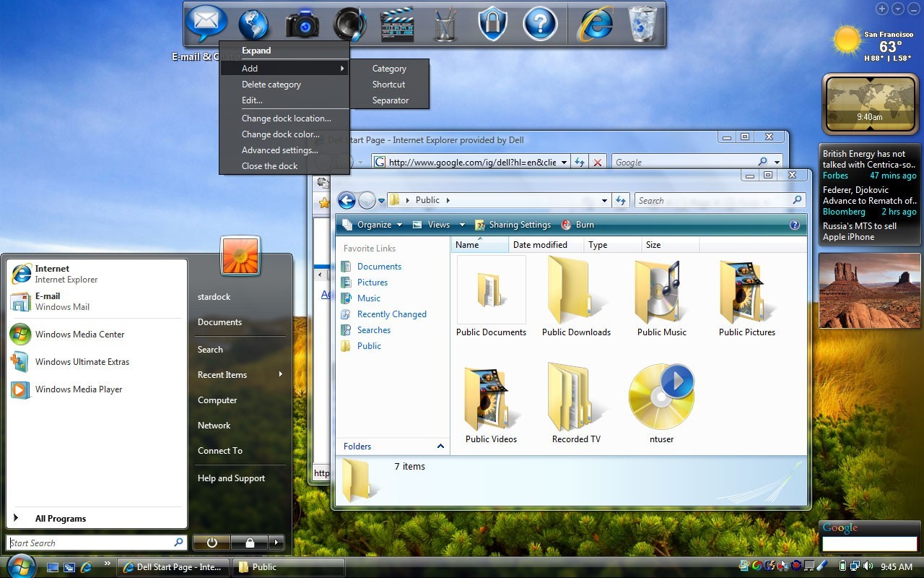Choose Change dock color from the menu
Image resolution: width=924 pixels, height=578 pixels.
tap(280, 134)
